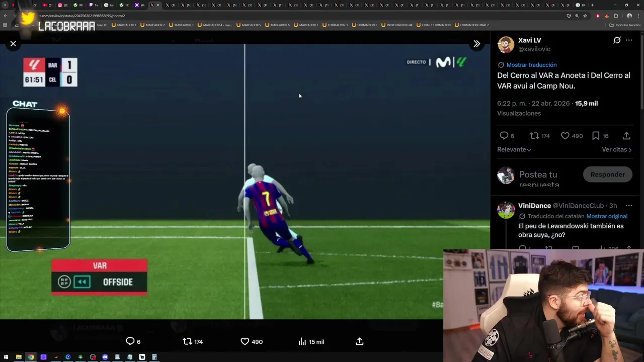
Task: Open more options for Xavi LV's tweet
Action: [629, 40]
